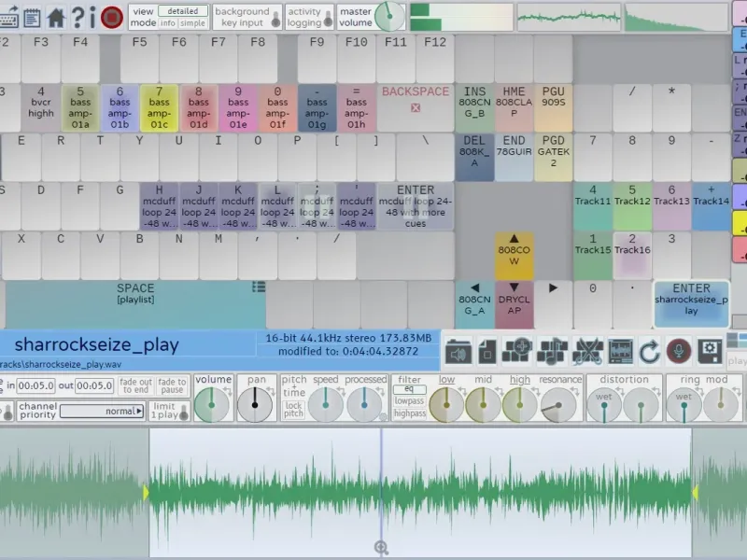Click the zoom magnifier at the waveform bottom
The width and height of the screenshot is (747, 560).
(382, 548)
